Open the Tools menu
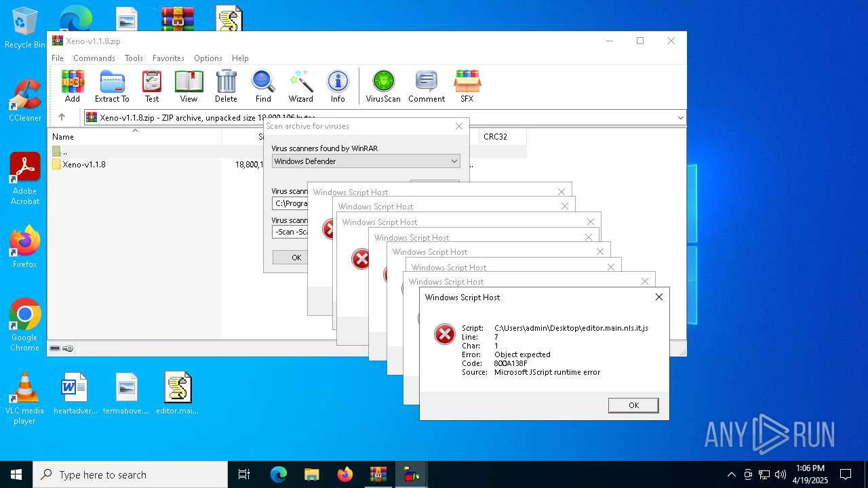 134,58
